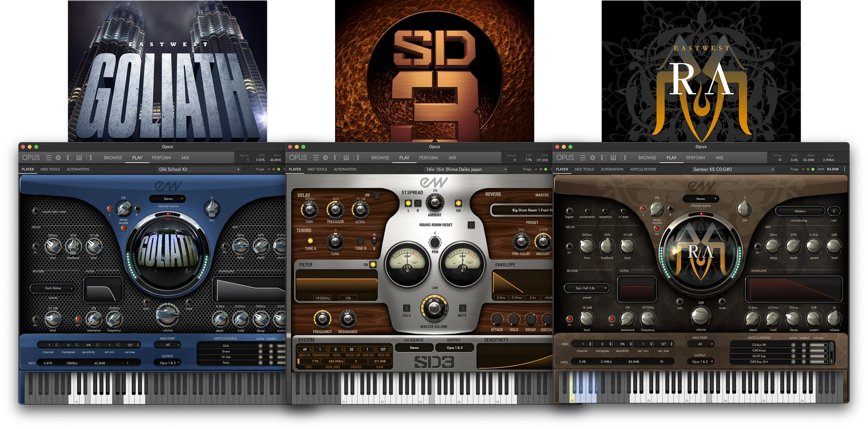Click Purge in the RA window

(794, 169)
